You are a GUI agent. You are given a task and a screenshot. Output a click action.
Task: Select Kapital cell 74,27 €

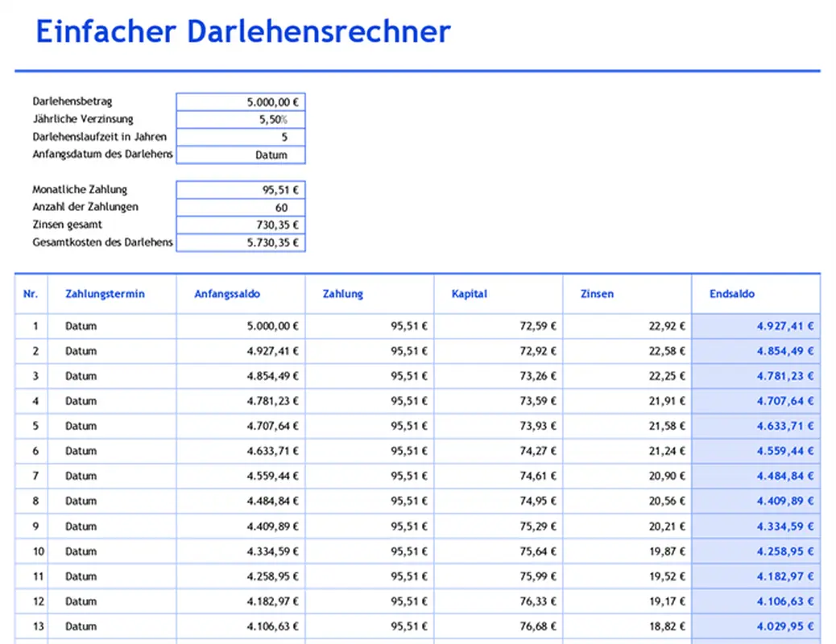coord(499,451)
